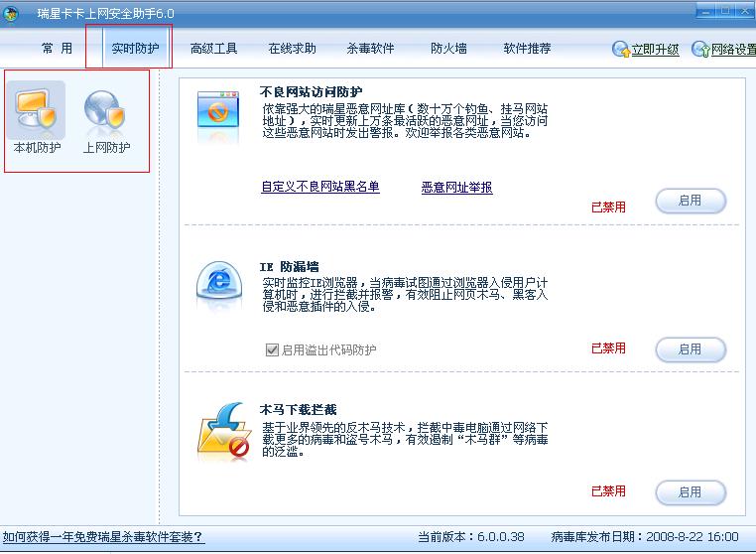Image resolution: width=756 pixels, height=554 pixels.
Task: Click the 木马下载拦截 folder icon
Action: 224,431
